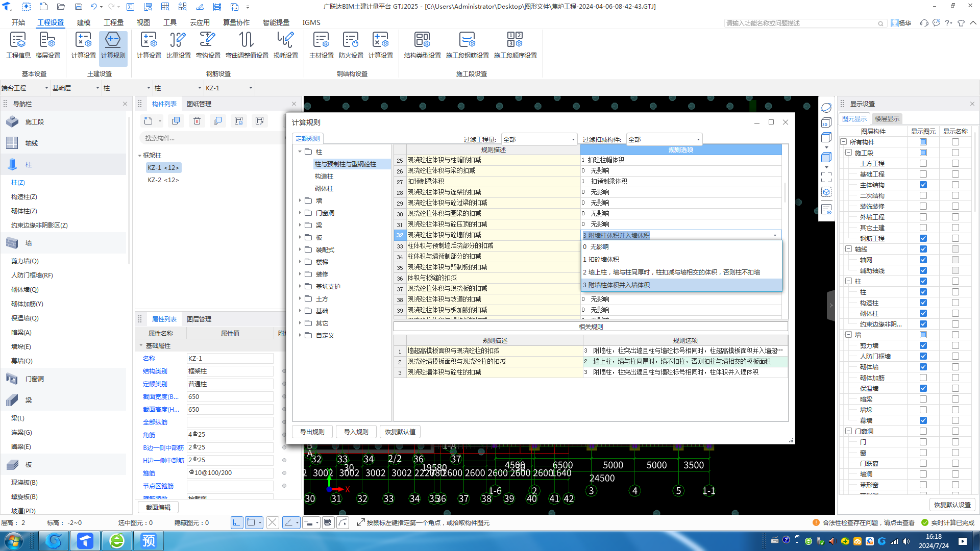The width and height of the screenshot is (980, 551).
Task: Choose option 1 扣砼墙体积
Action: point(681,260)
